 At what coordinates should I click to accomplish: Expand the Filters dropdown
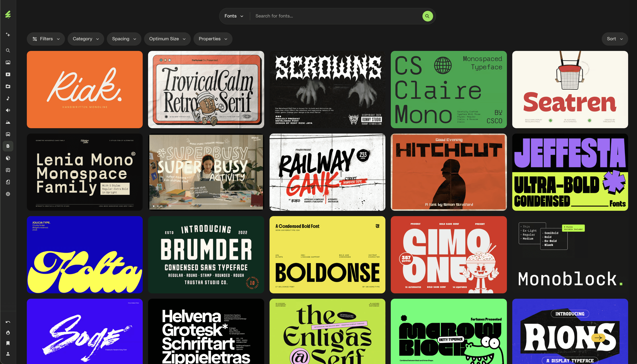coord(46,39)
